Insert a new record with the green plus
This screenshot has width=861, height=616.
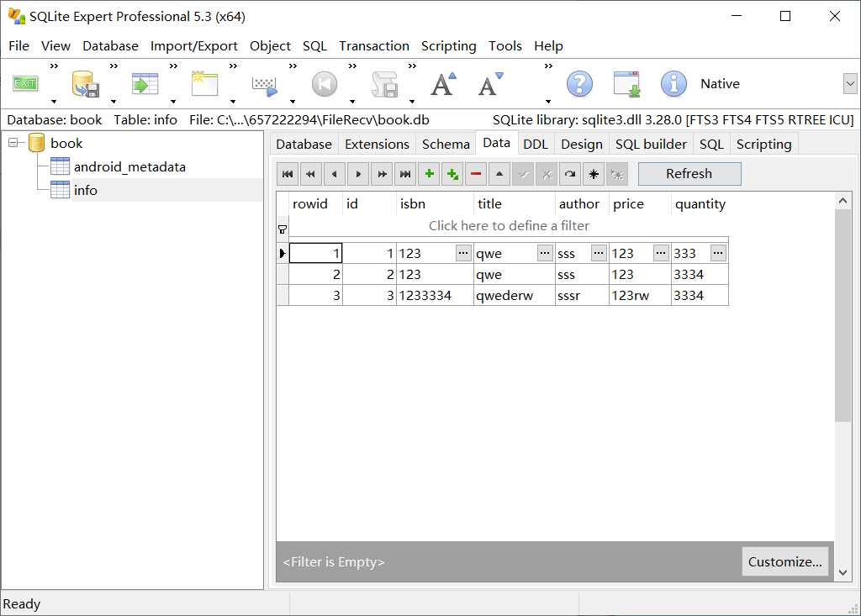click(x=429, y=174)
